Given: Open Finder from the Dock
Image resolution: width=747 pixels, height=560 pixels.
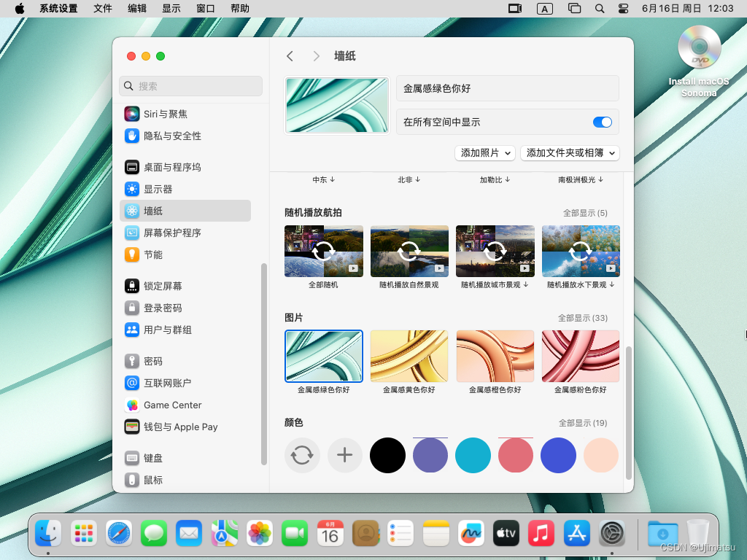Looking at the screenshot, I should point(49,533).
